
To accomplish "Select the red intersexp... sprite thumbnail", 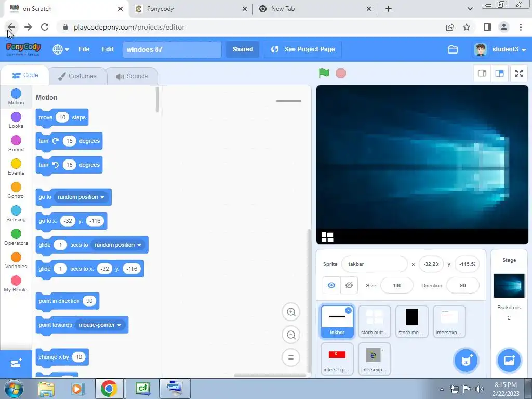I will pyautogui.click(x=337, y=359).
